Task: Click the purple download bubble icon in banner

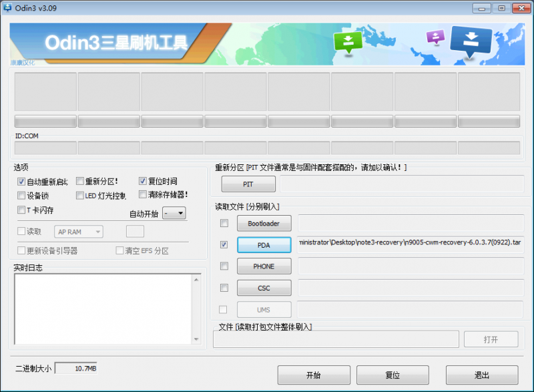Action: pyautogui.click(x=436, y=37)
